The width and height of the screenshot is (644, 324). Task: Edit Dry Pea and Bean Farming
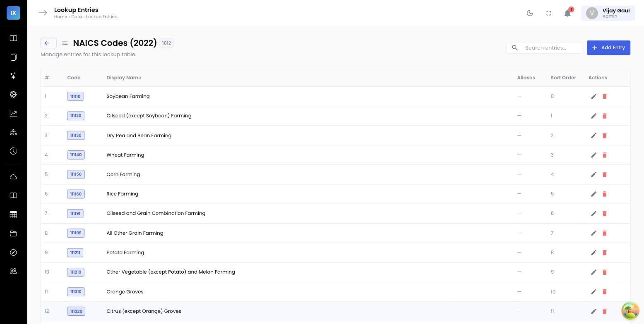[x=594, y=136]
